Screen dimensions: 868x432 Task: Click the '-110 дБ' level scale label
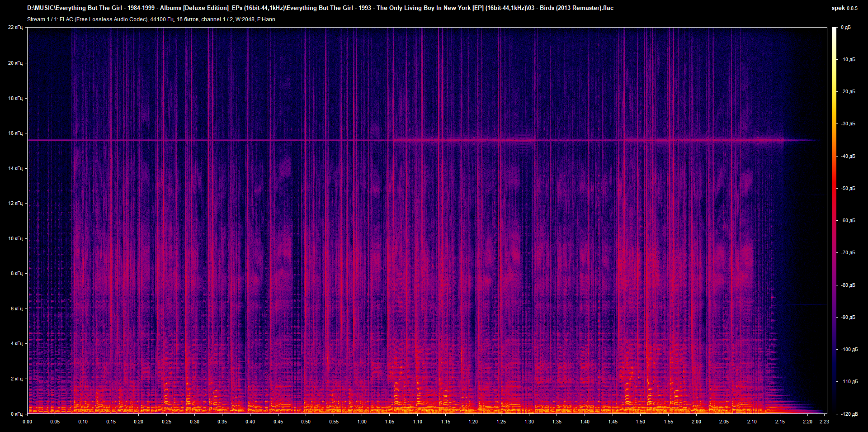849,382
